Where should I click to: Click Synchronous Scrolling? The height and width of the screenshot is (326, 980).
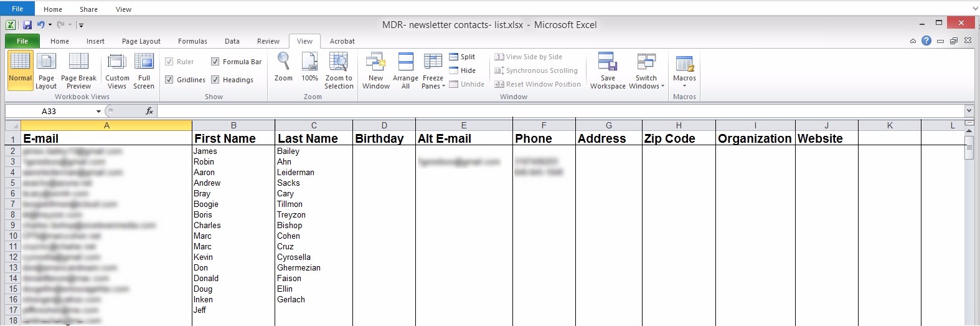click(535, 70)
